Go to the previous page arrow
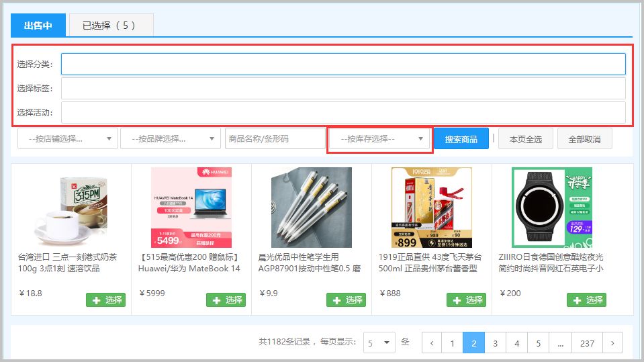The image size is (644, 362). [x=432, y=343]
